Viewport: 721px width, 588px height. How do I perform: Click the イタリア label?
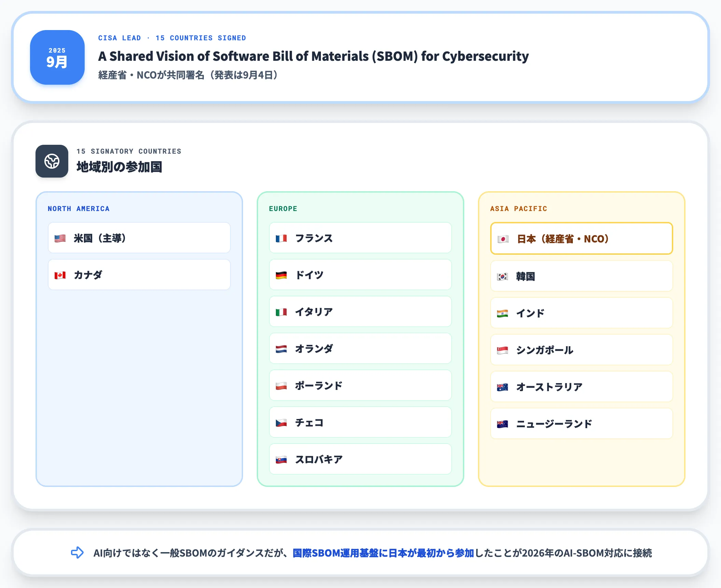314,312
